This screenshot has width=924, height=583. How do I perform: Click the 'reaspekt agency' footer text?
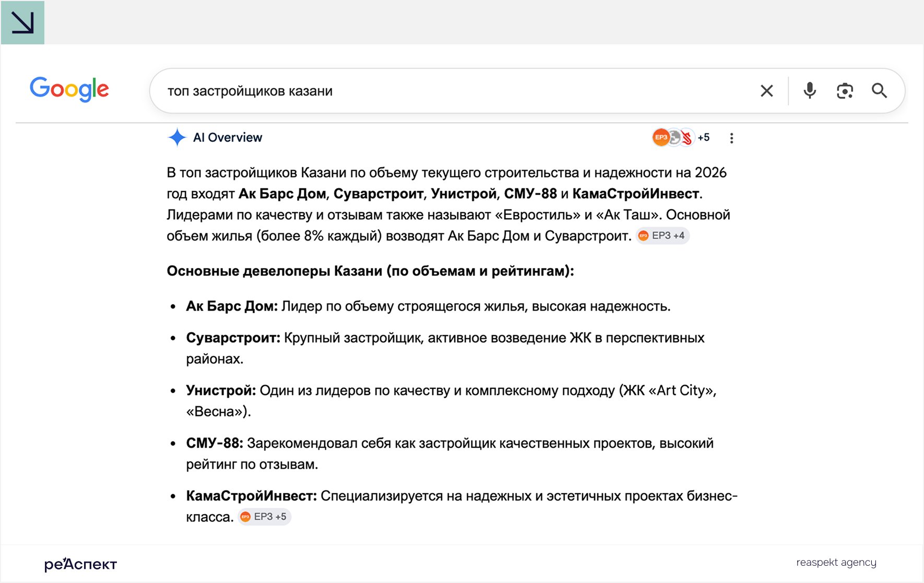(836, 563)
